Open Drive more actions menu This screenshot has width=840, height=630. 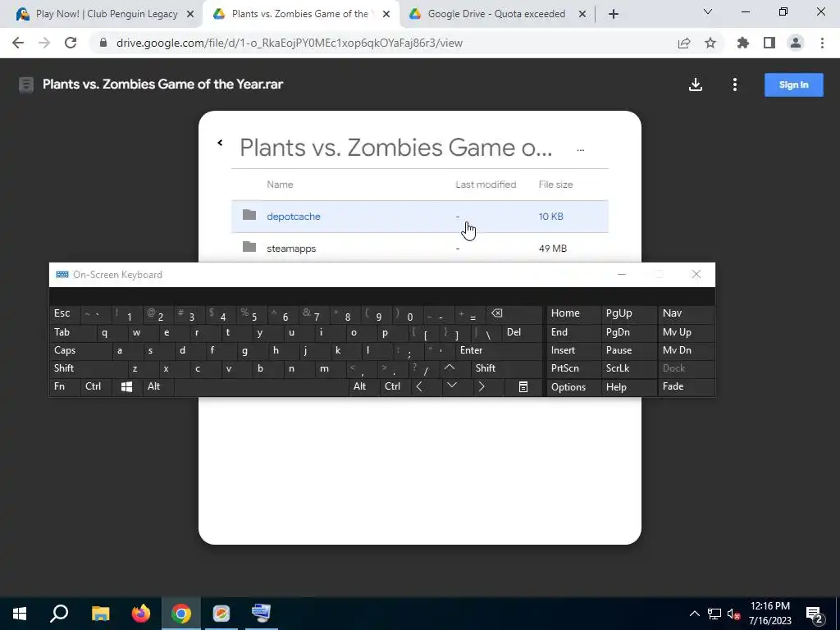click(x=734, y=84)
